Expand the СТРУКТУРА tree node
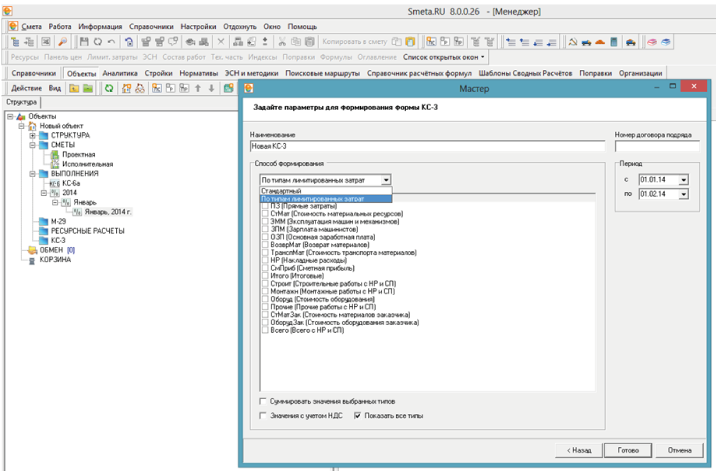Viewport: 716px width, 471px height. tap(32, 135)
